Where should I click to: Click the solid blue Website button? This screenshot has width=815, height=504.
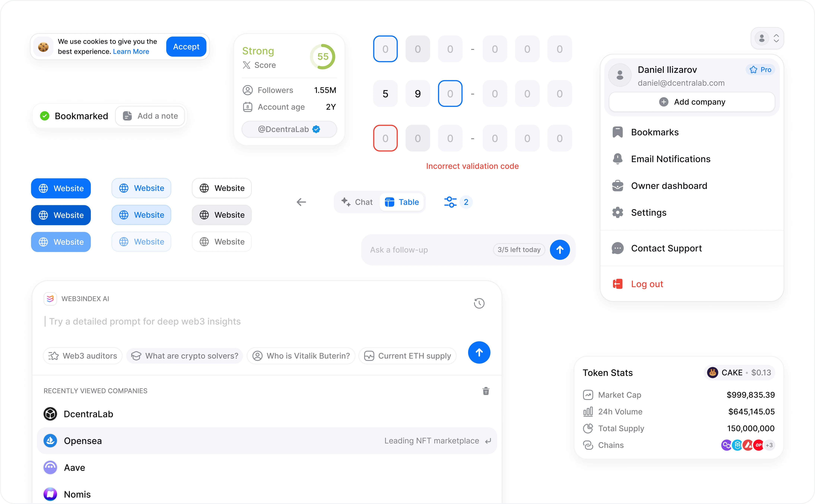pyautogui.click(x=61, y=188)
